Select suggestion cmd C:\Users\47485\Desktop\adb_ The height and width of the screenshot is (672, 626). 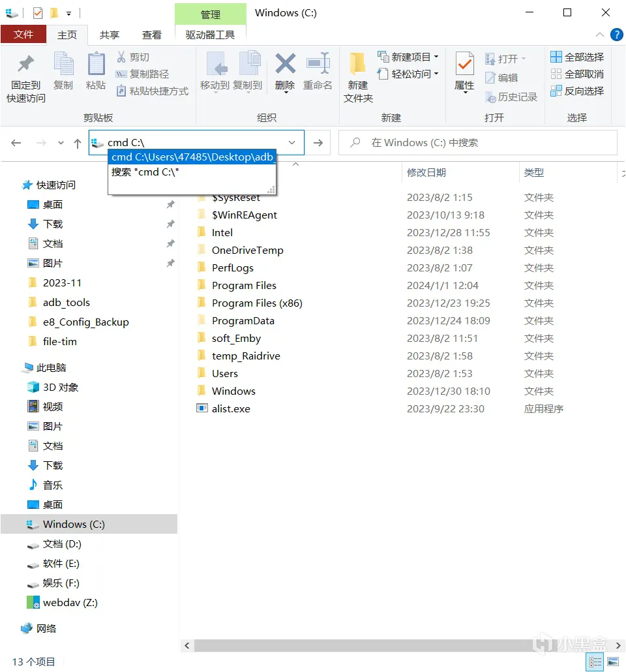click(x=192, y=157)
